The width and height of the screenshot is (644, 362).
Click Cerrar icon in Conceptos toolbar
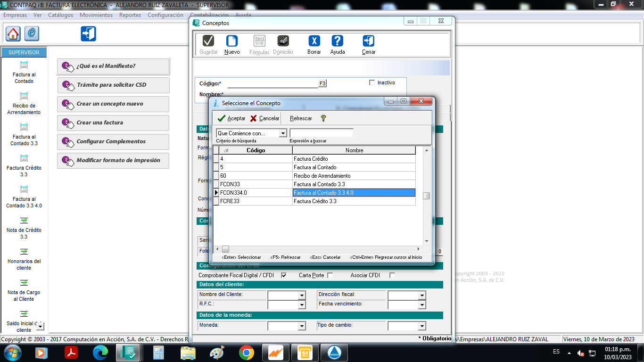[369, 41]
